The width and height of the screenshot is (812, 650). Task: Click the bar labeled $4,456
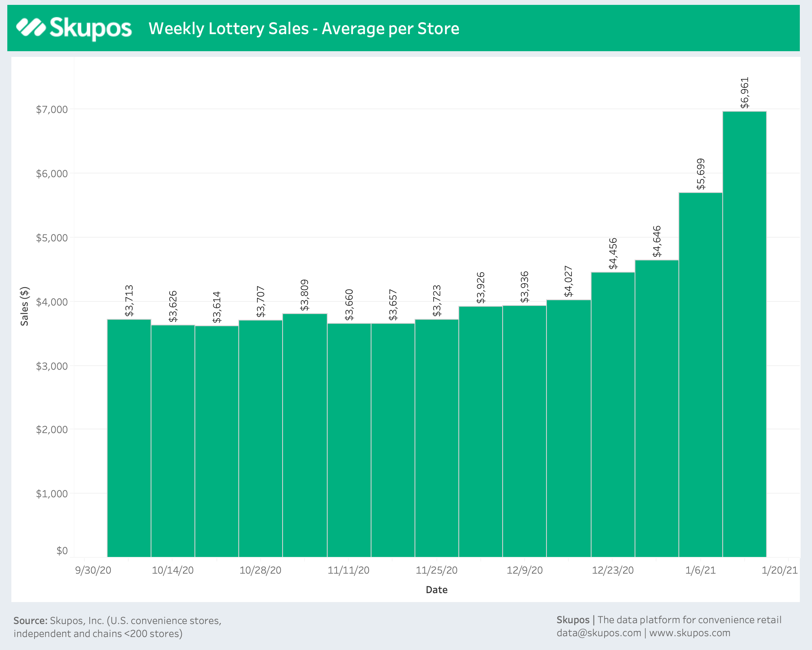click(x=613, y=414)
